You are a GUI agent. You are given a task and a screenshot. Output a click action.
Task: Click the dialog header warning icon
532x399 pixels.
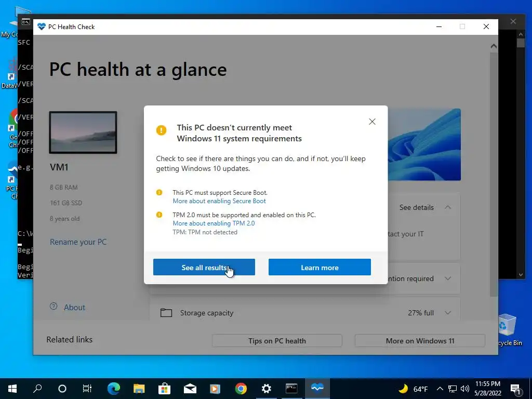[161, 130]
